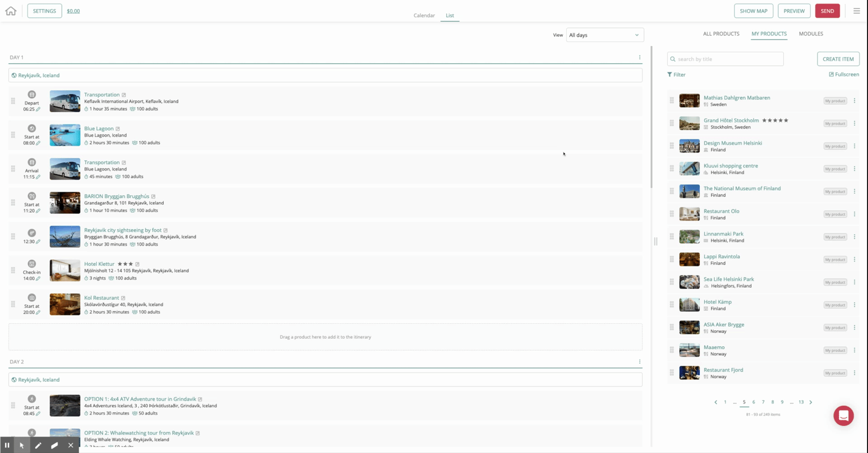Click the Hotel Klettur thumbnail image
The image size is (868, 453).
tap(65, 271)
